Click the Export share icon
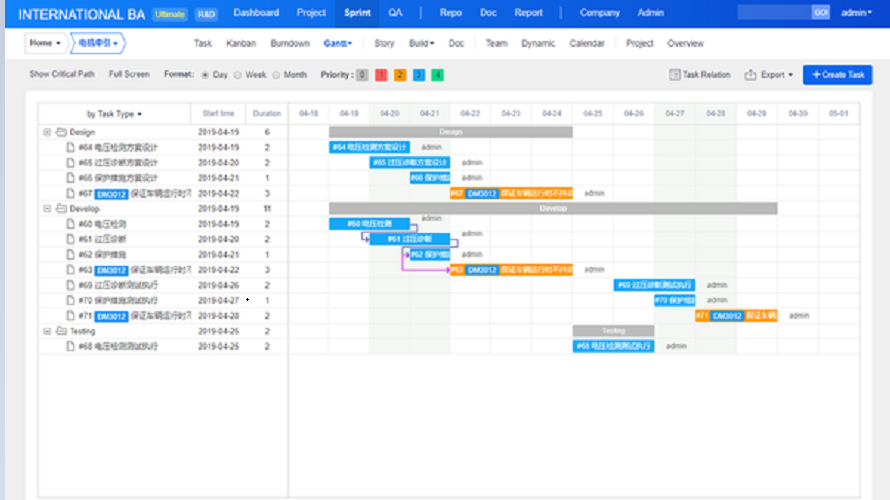This screenshot has height=500, width=890. tap(750, 75)
